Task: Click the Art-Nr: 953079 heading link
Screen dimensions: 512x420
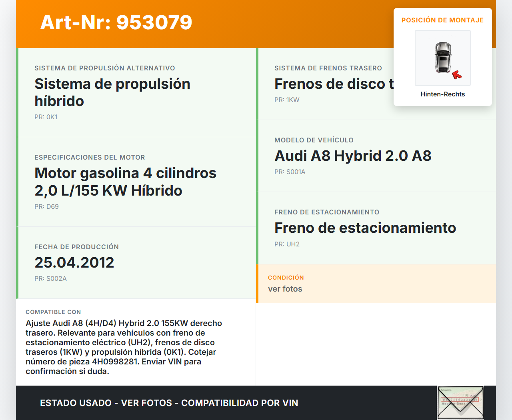Action: pyautogui.click(x=116, y=23)
